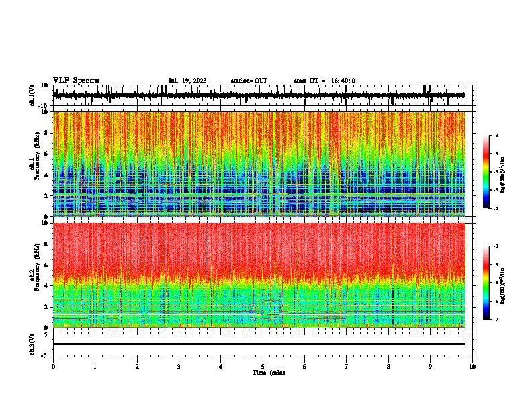Click time axis tick label "5"
This screenshot has width=532, height=411.
[x=263, y=367]
